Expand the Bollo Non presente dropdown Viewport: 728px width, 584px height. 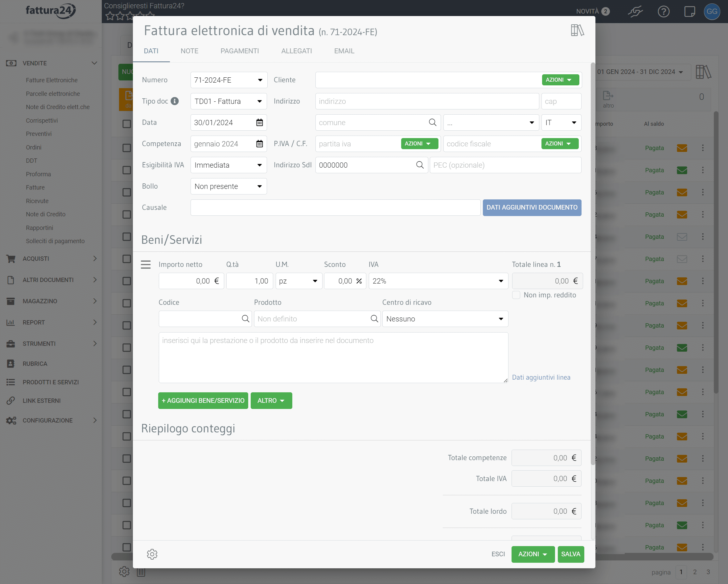pyautogui.click(x=228, y=186)
